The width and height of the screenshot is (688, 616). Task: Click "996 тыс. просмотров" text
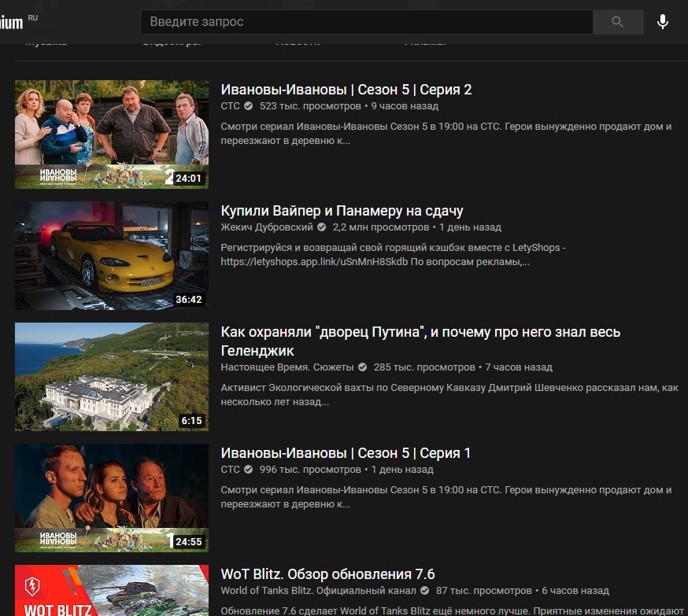[310, 470]
